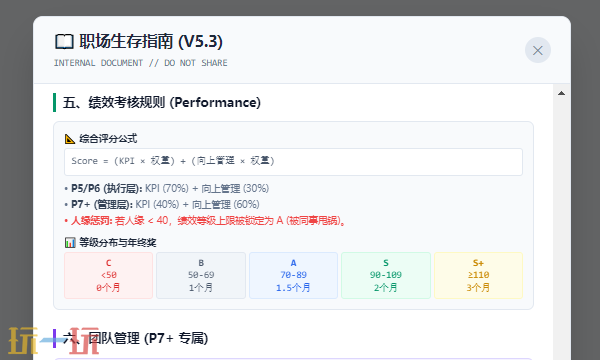The width and height of the screenshot is (600, 360).
Task: Click the 职场生存指南 (V5.3) title
Action: click(151, 42)
